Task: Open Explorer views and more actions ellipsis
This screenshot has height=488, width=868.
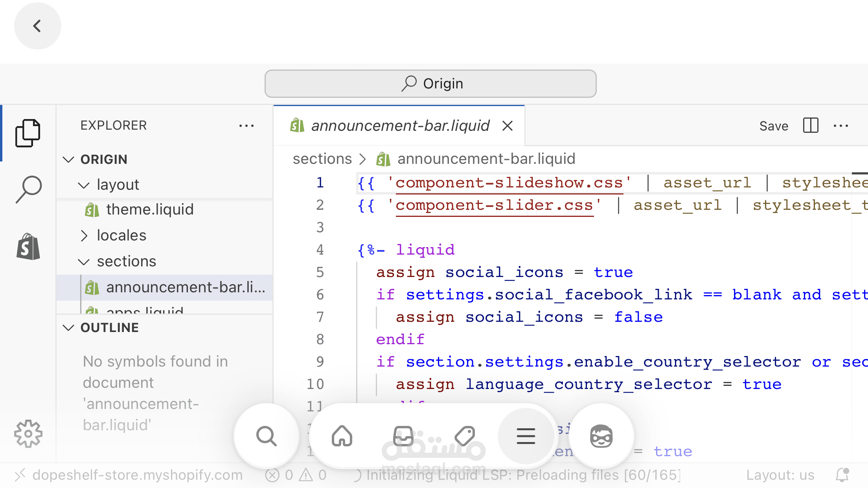Action: tap(246, 126)
